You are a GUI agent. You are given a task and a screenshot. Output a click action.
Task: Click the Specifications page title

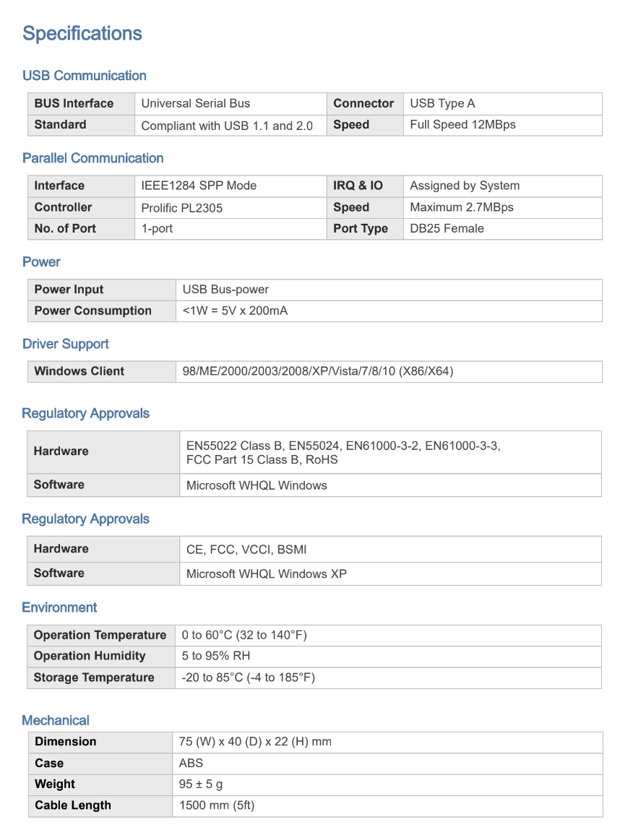pyautogui.click(x=82, y=33)
